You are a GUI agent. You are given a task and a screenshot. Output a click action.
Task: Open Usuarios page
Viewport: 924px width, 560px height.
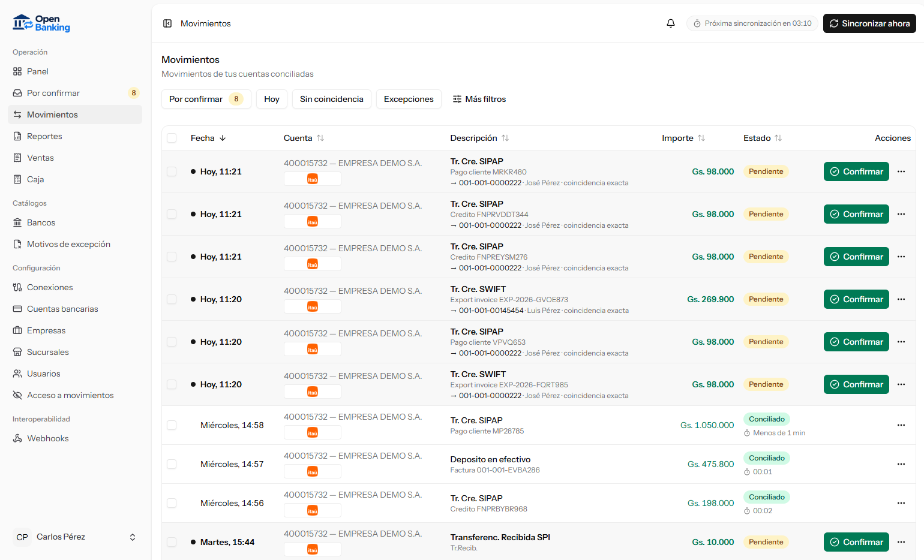tap(75, 374)
